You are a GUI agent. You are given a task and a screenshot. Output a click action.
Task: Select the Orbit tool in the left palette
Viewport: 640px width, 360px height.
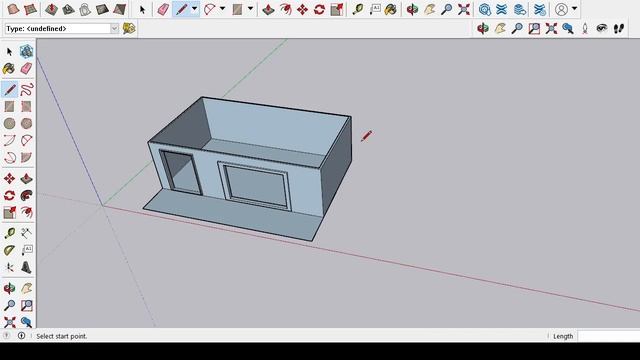pyautogui.click(x=9, y=289)
